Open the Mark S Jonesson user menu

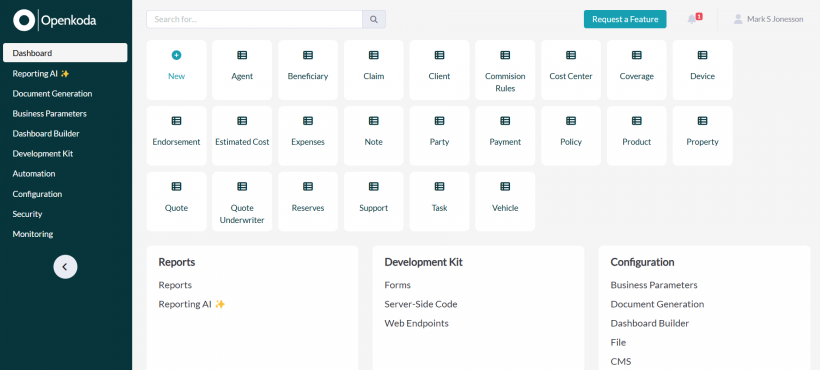point(768,19)
